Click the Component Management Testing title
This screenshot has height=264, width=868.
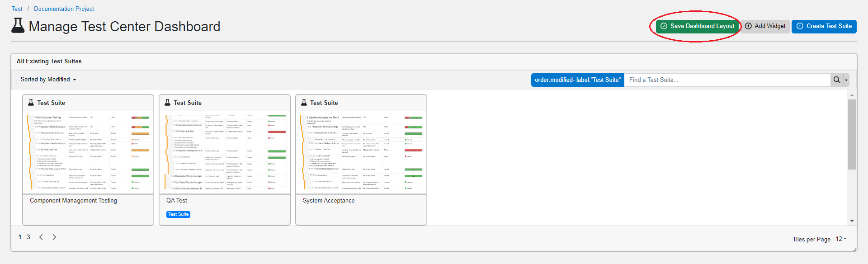click(73, 200)
